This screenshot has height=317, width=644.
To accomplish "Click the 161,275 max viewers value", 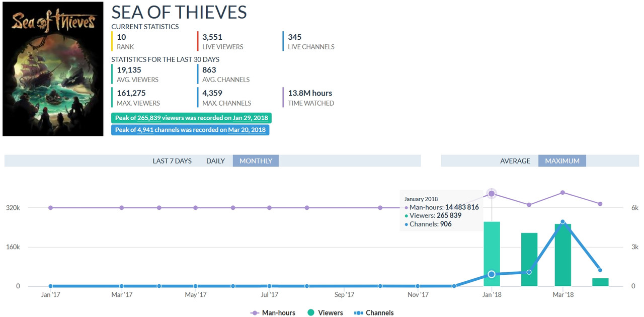I will (131, 93).
